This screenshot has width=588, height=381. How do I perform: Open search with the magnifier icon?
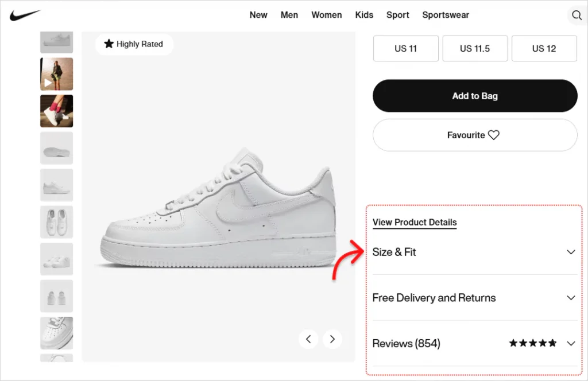(x=576, y=15)
